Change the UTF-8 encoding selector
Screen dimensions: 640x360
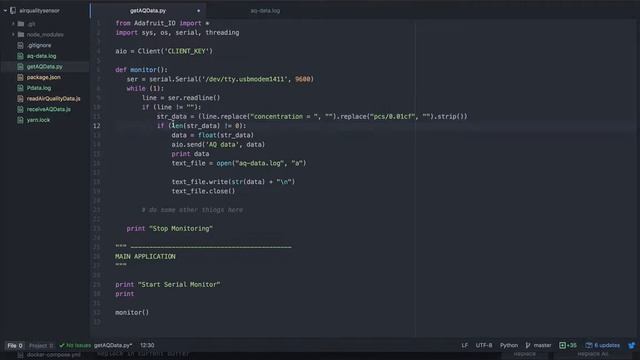[484, 345]
